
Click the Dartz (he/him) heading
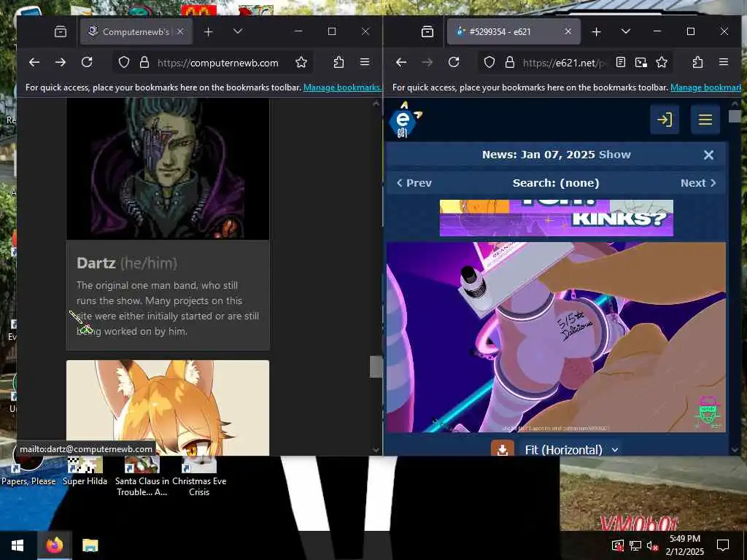pos(127,262)
